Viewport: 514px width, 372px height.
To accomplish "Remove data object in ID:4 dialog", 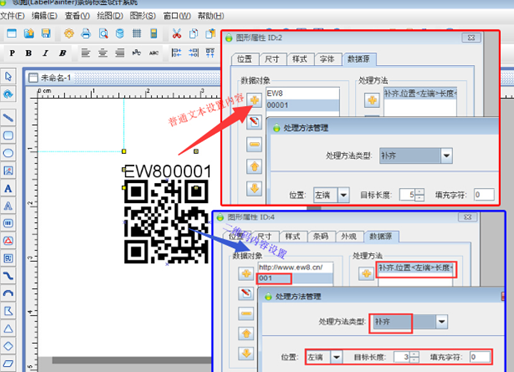I will coord(246,313).
